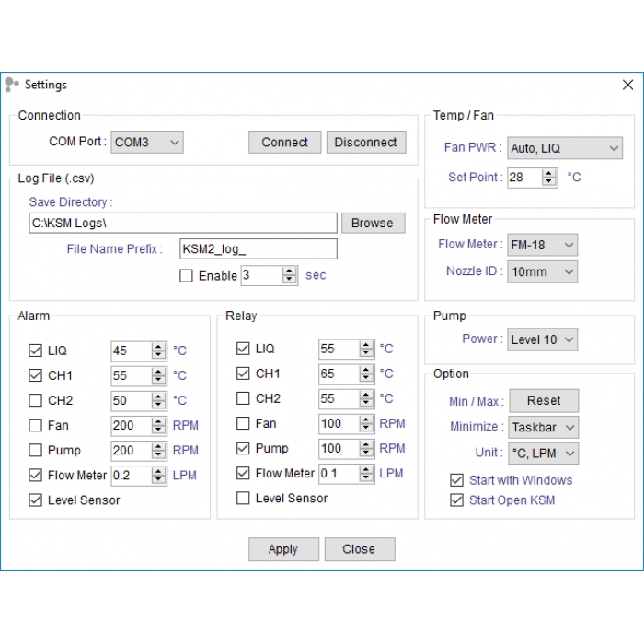Click the Settings app icon in title bar
The width and height of the screenshot is (644, 644).
coord(12,85)
